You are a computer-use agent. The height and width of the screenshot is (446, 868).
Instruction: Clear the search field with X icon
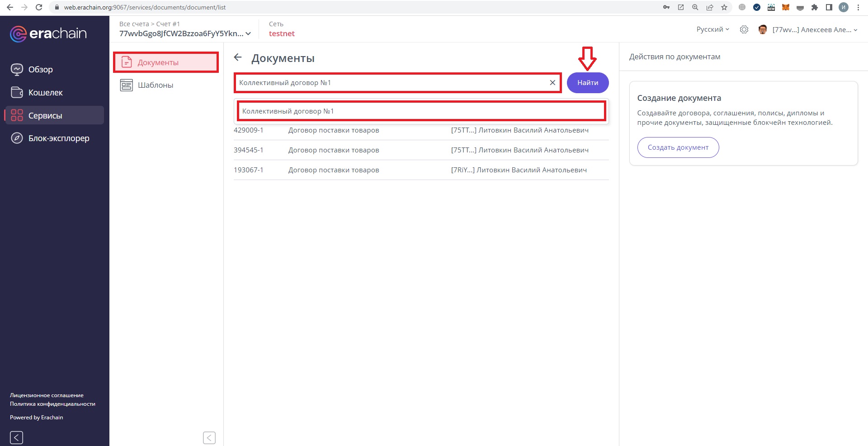pos(552,83)
